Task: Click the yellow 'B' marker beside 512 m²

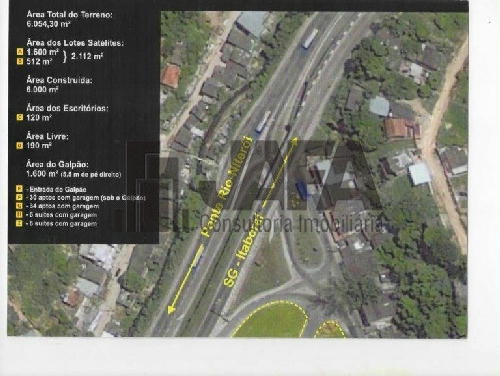Action: (20, 61)
